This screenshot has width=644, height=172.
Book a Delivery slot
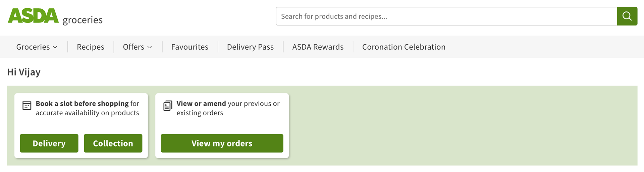tap(49, 143)
